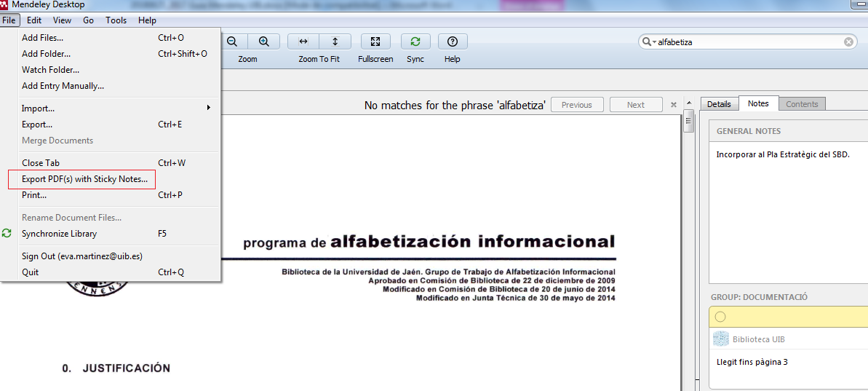Switch to the Details tab
The image size is (868, 391).
[x=719, y=104]
